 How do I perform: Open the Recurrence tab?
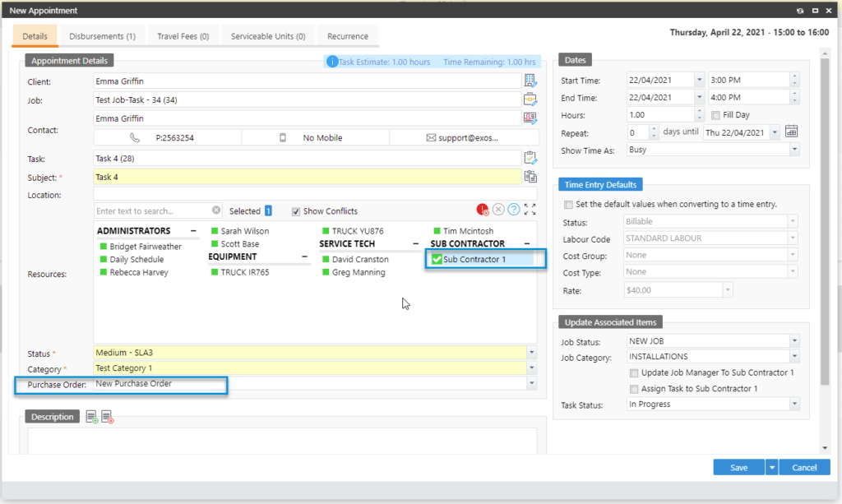(348, 36)
